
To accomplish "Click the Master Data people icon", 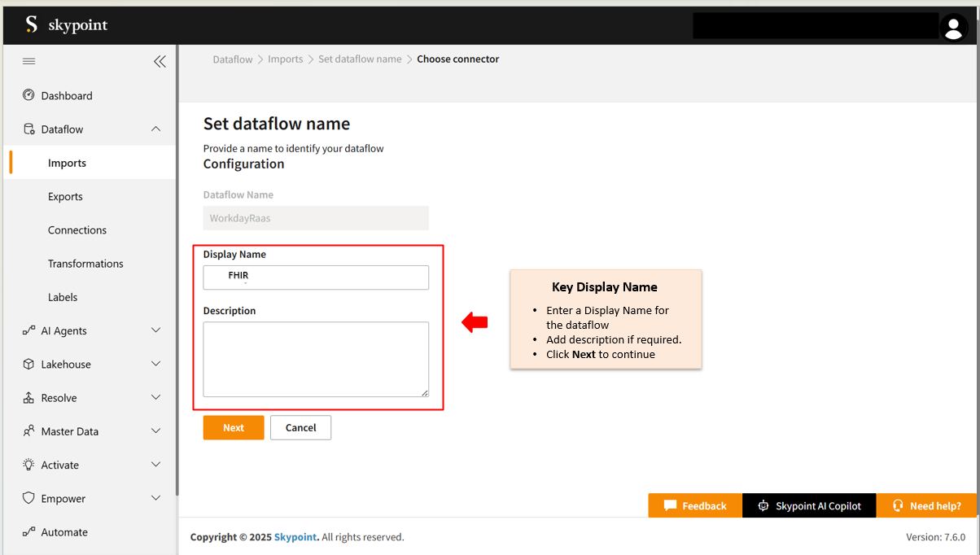I will click(29, 431).
